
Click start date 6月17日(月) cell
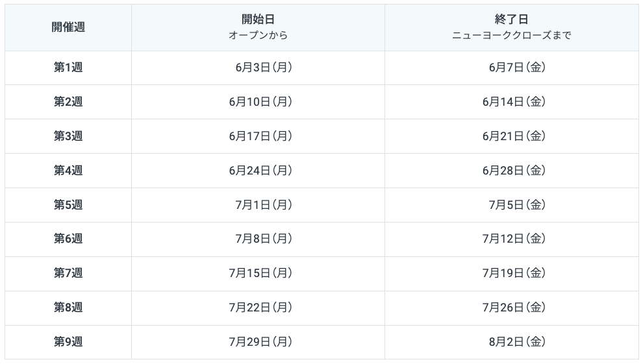(x=260, y=136)
